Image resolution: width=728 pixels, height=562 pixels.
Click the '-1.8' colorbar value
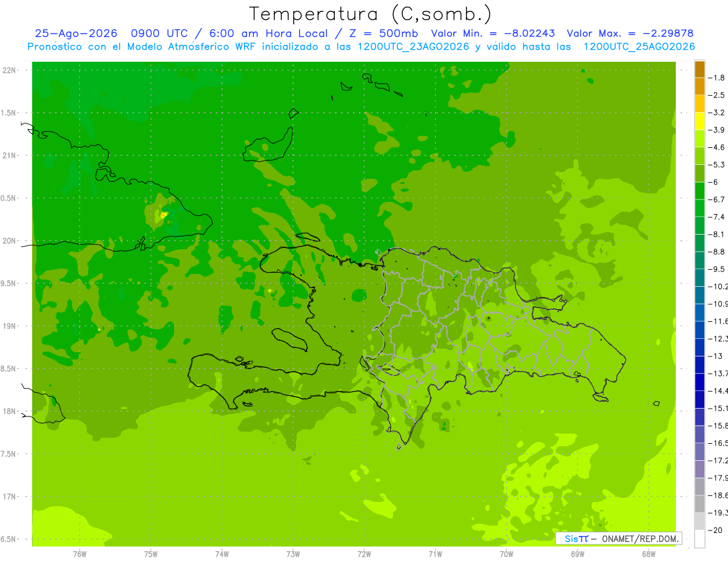717,78
